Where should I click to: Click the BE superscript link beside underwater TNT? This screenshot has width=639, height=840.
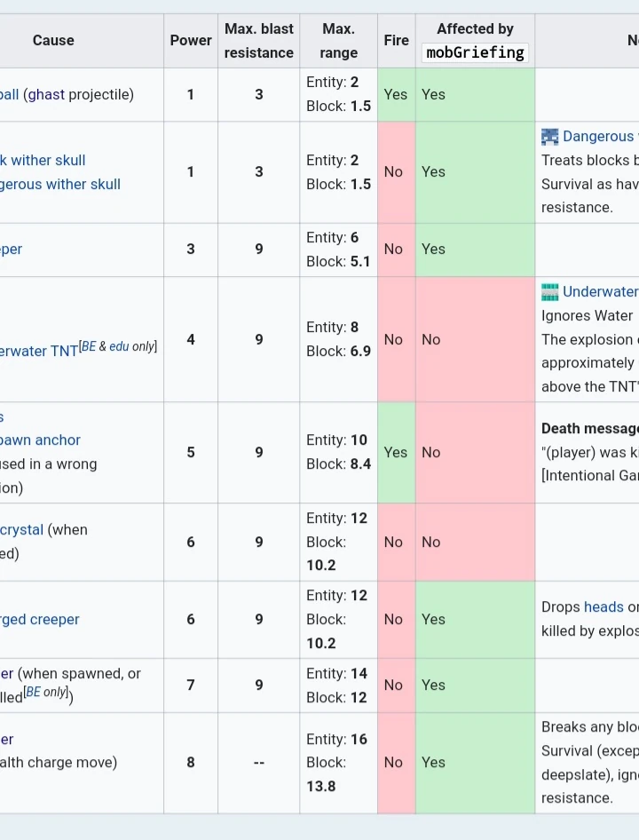click(88, 346)
